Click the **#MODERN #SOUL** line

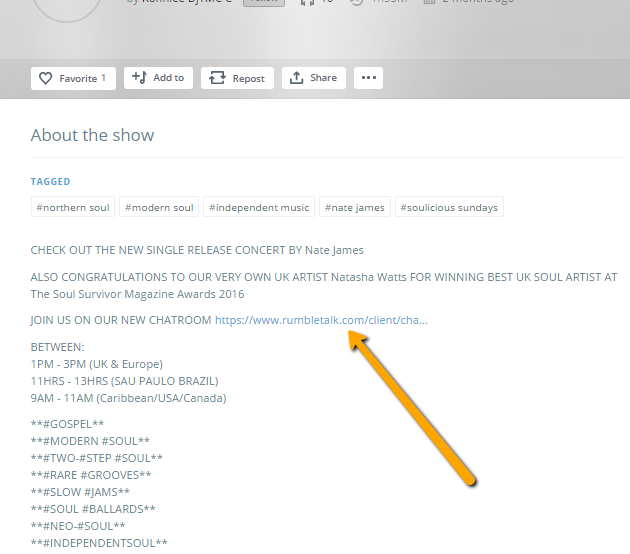click(x=90, y=441)
